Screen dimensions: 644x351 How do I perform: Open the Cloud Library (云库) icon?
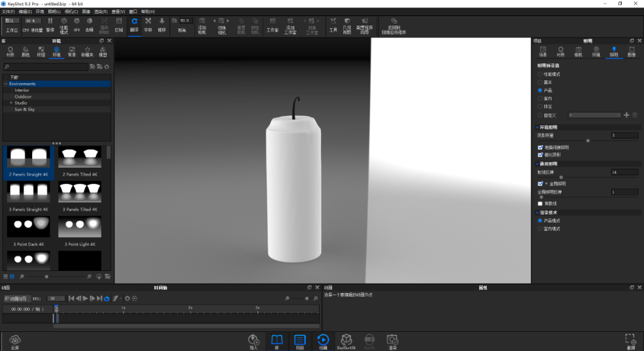coord(15,341)
